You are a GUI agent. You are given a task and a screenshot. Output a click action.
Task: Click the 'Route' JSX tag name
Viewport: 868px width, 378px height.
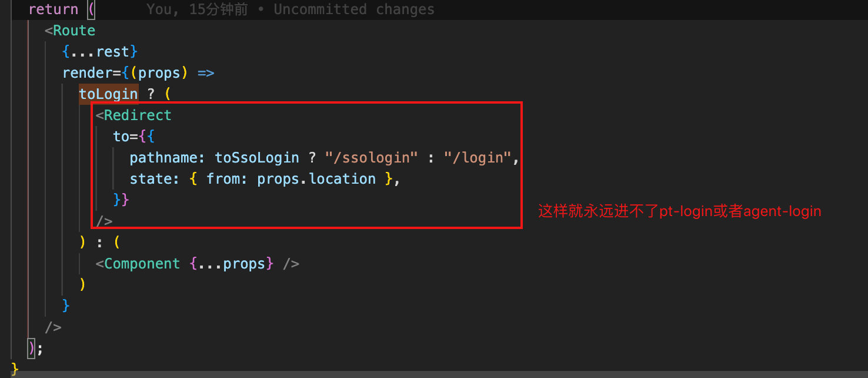(74, 31)
